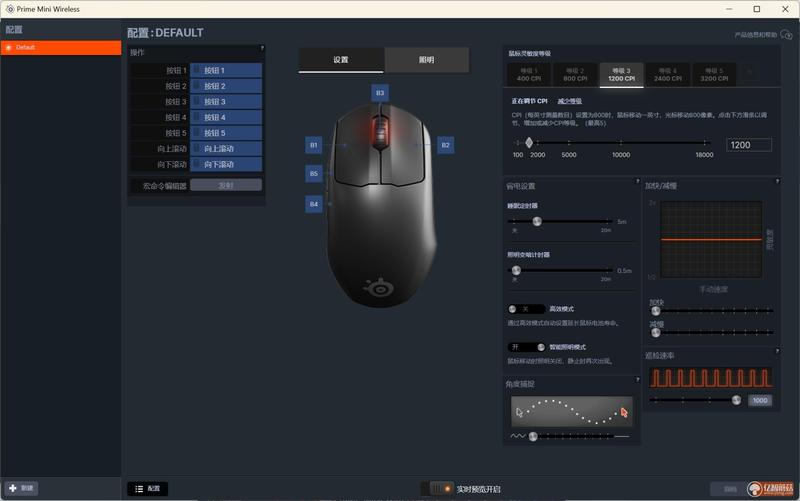Click the 新建 new config button
The width and height of the screenshot is (800, 501).
(21, 488)
